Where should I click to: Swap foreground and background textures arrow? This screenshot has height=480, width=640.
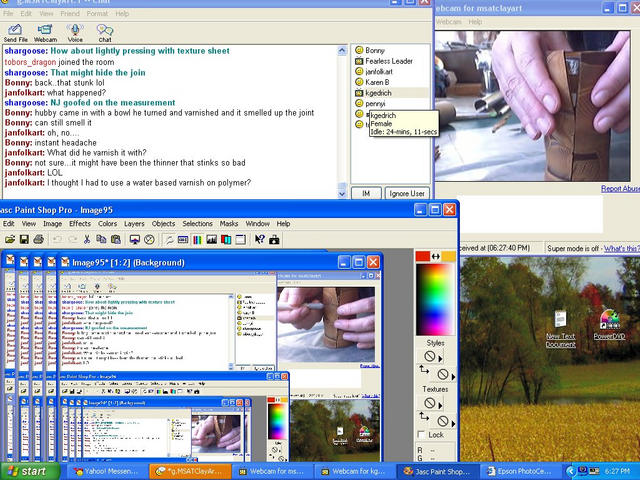[x=424, y=416]
